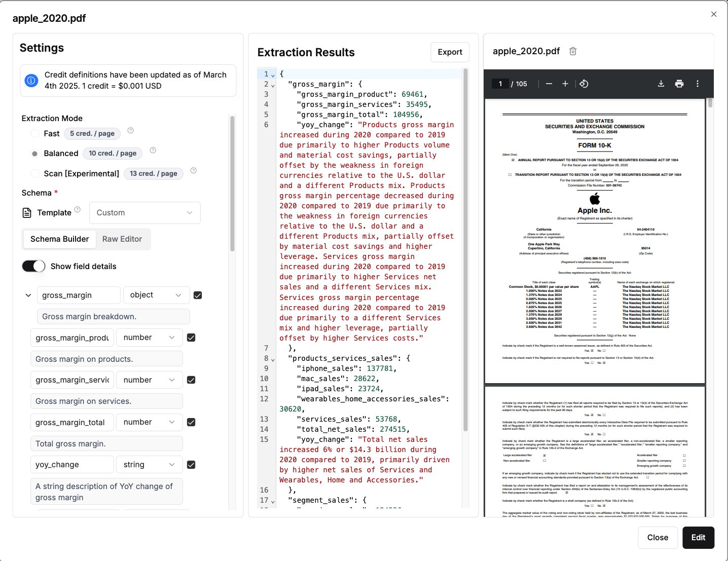Screen dimensions: 728x561
Task: Edit the yoy_change field name
Action: (x=72, y=465)
